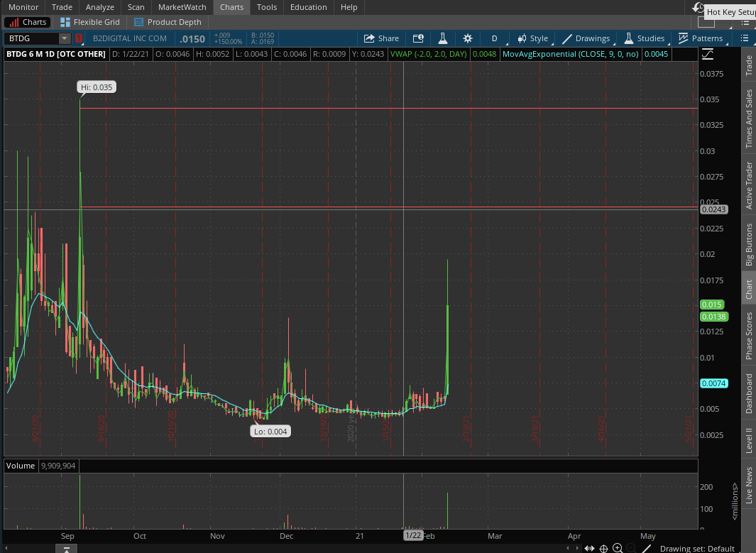Open the BTDG symbol dropdown arrow
Screen dimensions: 756x553
pos(65,38)
